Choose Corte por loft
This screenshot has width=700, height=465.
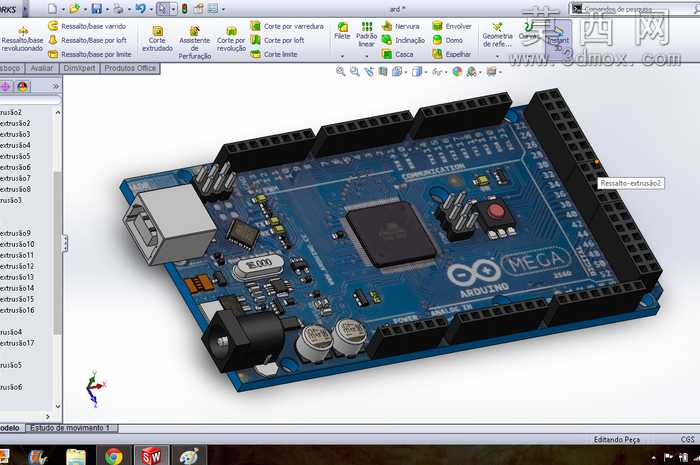click(277, 40)
